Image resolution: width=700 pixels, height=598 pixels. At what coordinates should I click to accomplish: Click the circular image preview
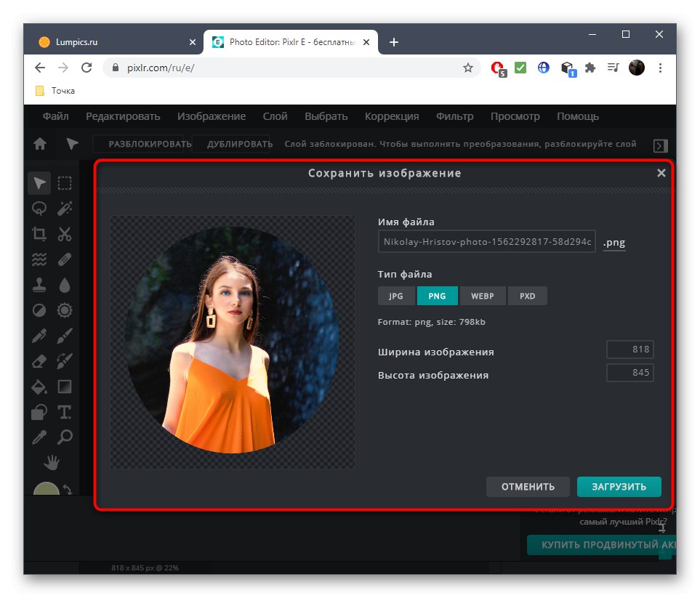coord(232,342)
